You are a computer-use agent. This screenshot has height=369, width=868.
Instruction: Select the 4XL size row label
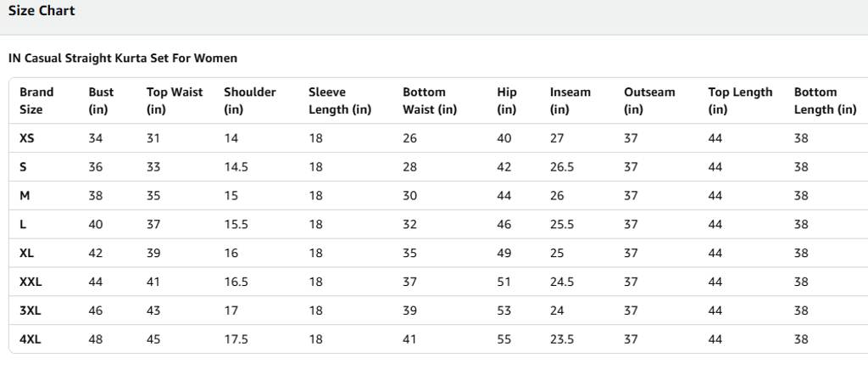[x=31, y=339]
